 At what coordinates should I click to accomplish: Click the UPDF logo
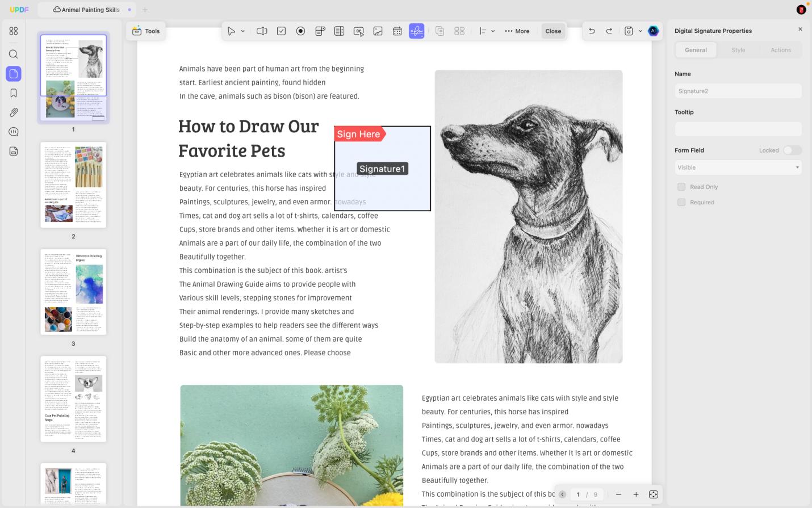[x=19, y=10]
